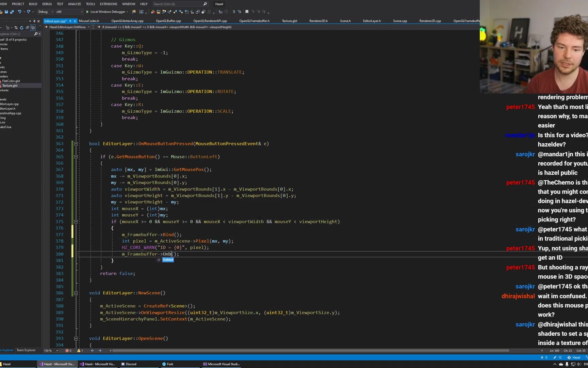Click the horizontal scrollbar under the editor
The image size is (588, 368).
(x=310, y=351)
